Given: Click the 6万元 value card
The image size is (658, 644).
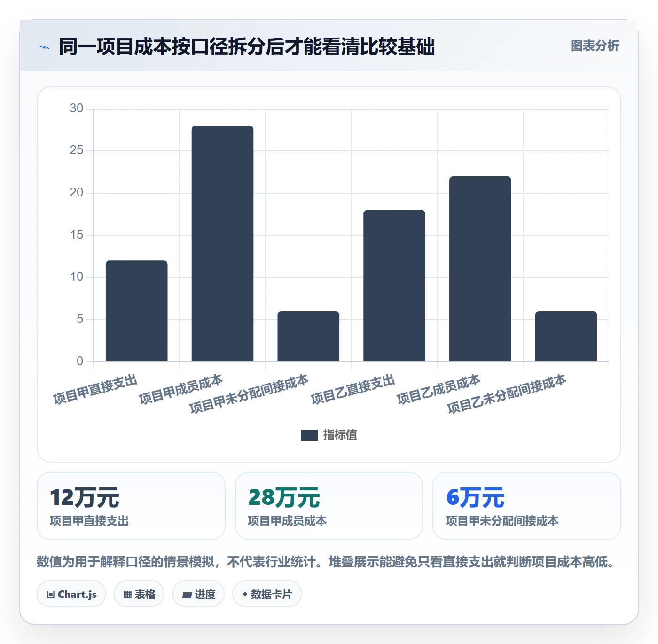Looking at the screenshot, I should point(527,506).
